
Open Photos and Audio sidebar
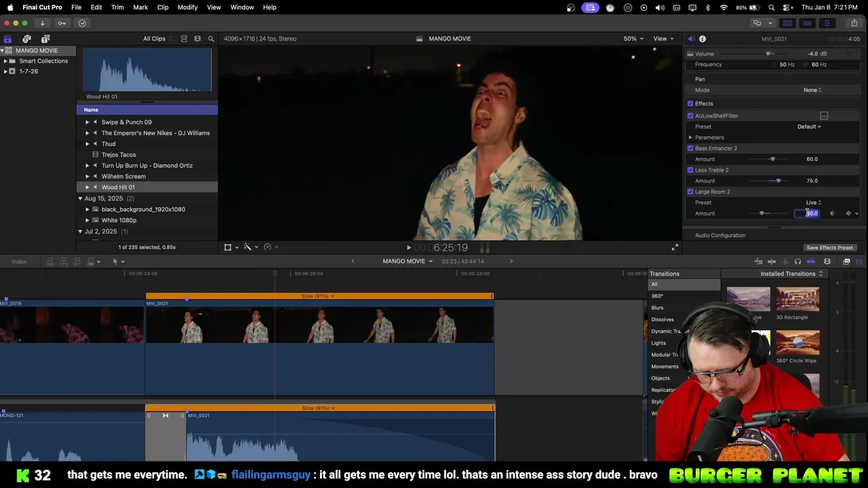[x=26, y=39]
